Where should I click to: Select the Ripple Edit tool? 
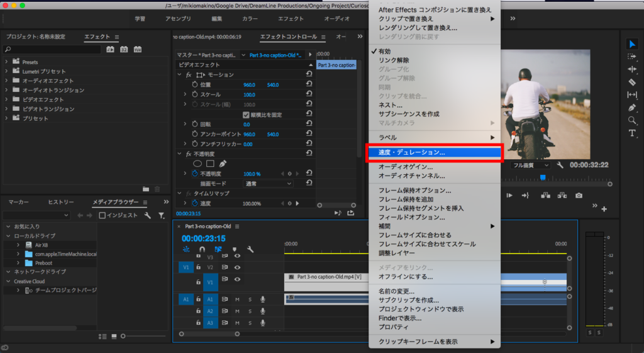(x=632, y=69)
